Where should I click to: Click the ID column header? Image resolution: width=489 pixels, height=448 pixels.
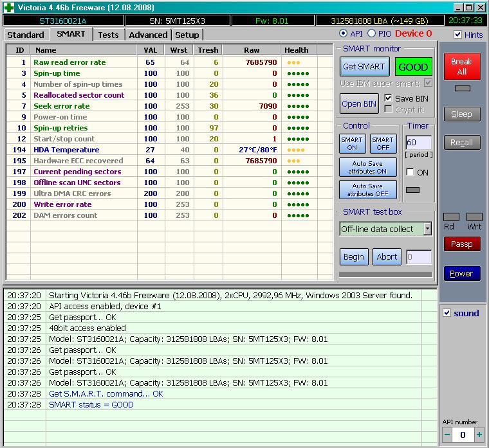[19, 50]
